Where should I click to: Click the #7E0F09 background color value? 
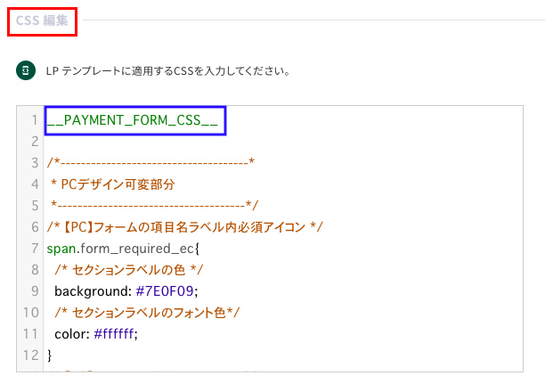point(167,291)
